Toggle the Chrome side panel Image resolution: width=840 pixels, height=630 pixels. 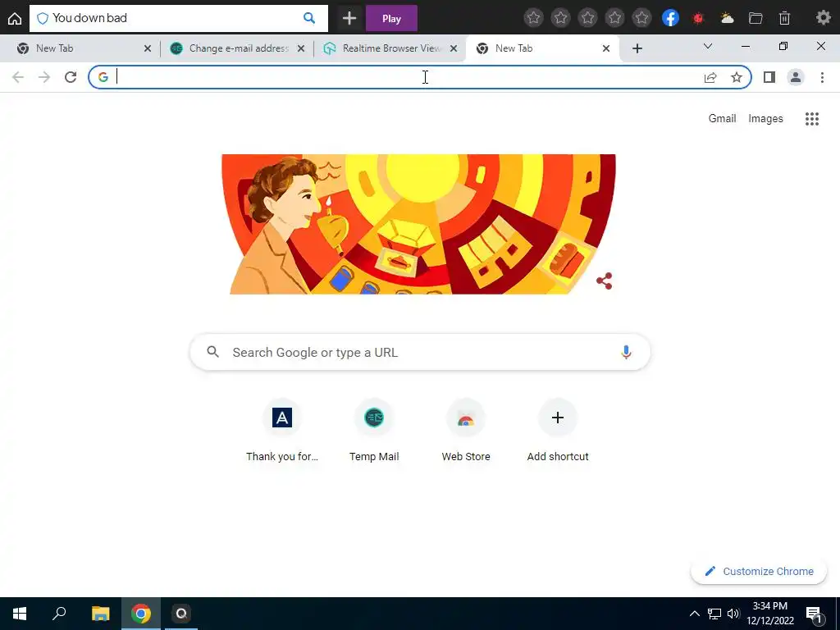769,77
